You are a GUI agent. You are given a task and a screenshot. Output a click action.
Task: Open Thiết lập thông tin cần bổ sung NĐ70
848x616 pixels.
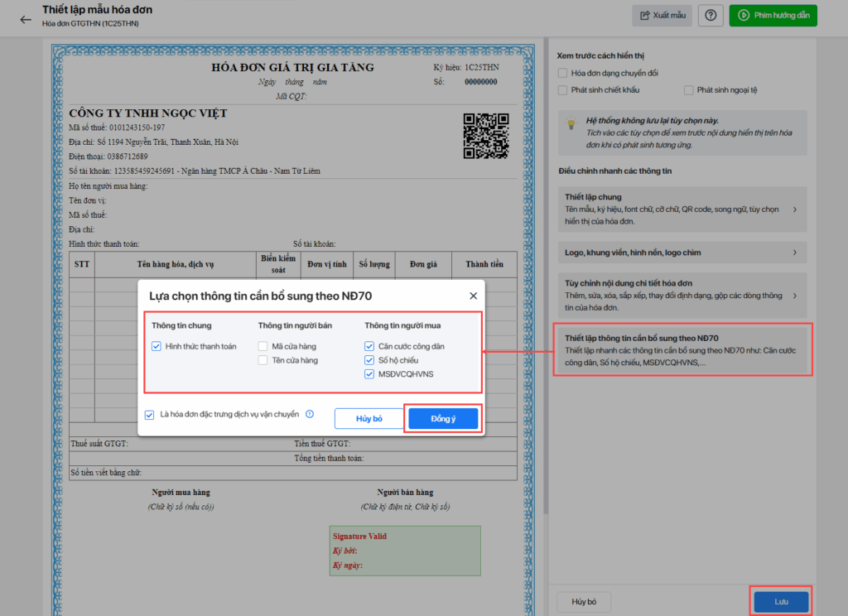(682, 350)
